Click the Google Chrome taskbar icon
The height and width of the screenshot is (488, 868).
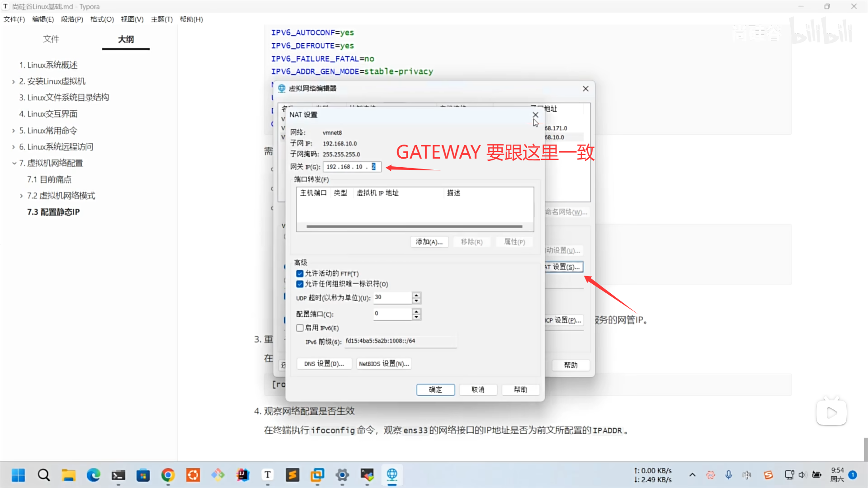pos(168,475)
